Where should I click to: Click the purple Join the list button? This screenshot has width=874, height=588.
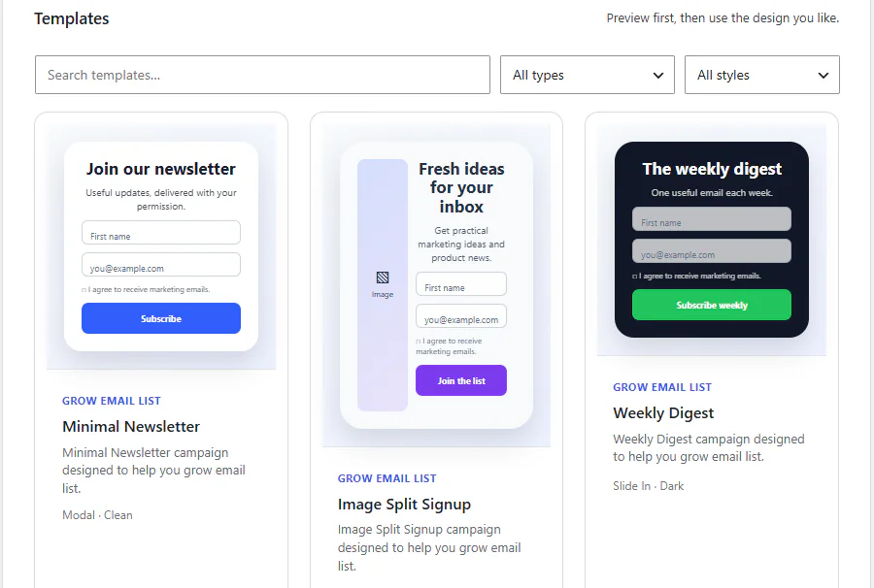[x=461, y=381]
